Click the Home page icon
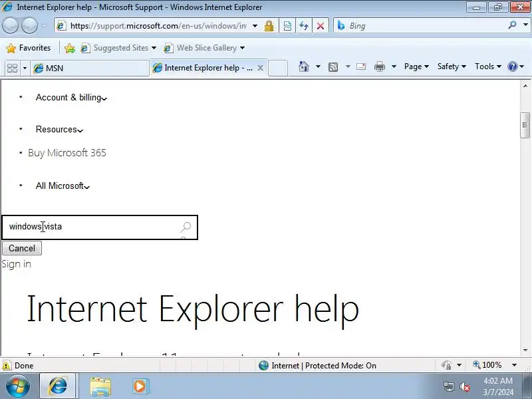This screenshot has height=399, width=532. point(304,66)
